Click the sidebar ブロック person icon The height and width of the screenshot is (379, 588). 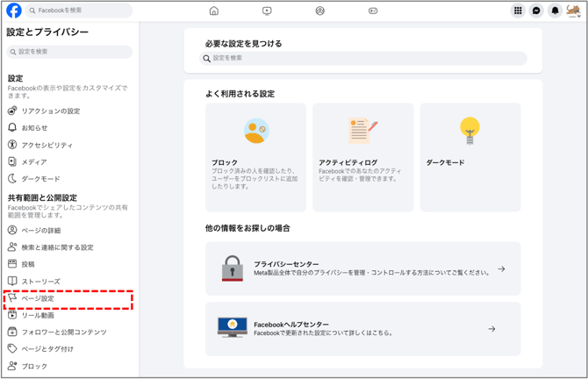[x=12, y=366]
